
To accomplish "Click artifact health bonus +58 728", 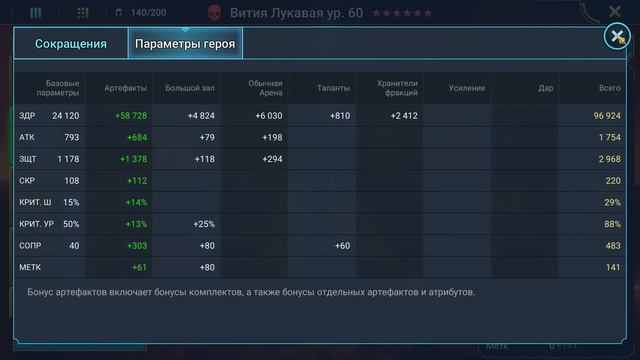I will (x=131, y=116).
